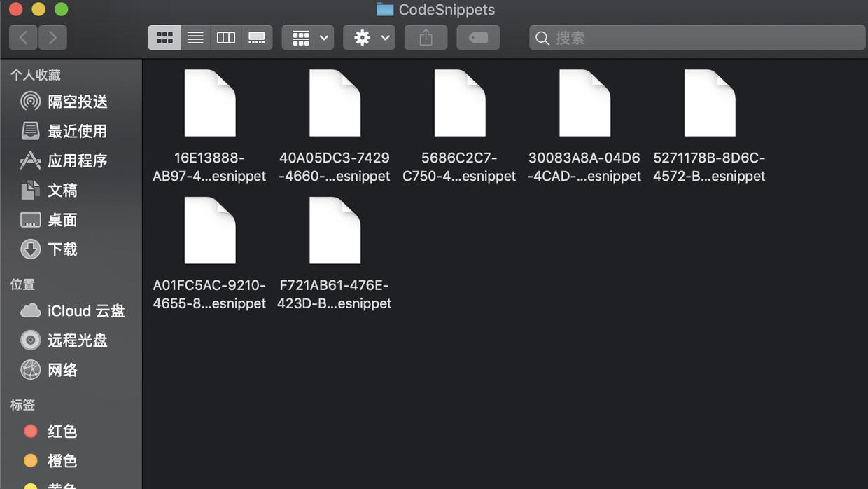This screenshot has width=868, height=489.
Task: Open the item grouping dropdown
Action: point(308,38)
